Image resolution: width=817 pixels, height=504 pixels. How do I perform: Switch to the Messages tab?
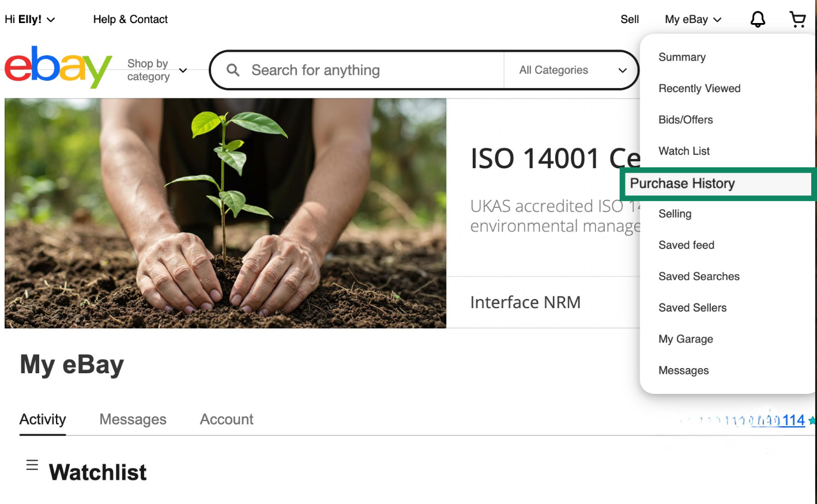(133, 419)
